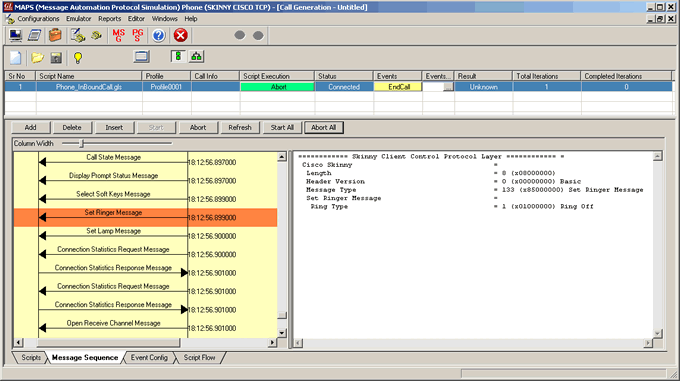Select the Message Sequence tab
This screenshot has width=680, height=381.
click(85, 358)
